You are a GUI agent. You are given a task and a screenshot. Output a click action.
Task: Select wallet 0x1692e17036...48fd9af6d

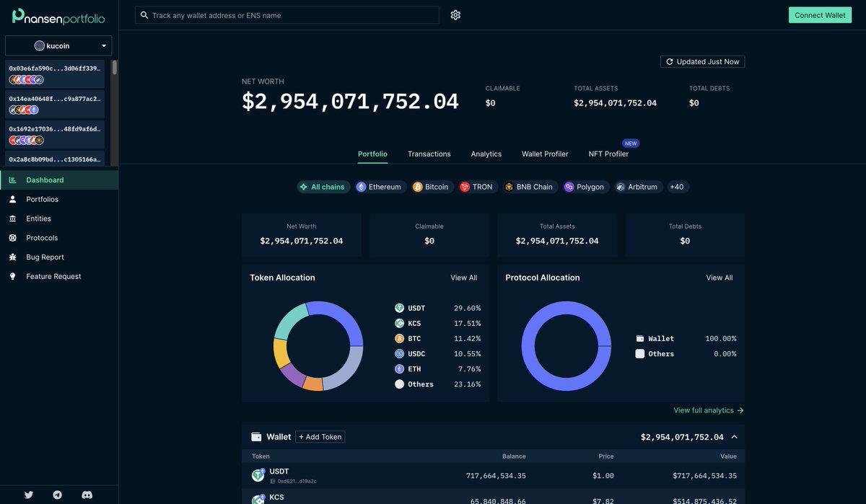click(55, 134)
